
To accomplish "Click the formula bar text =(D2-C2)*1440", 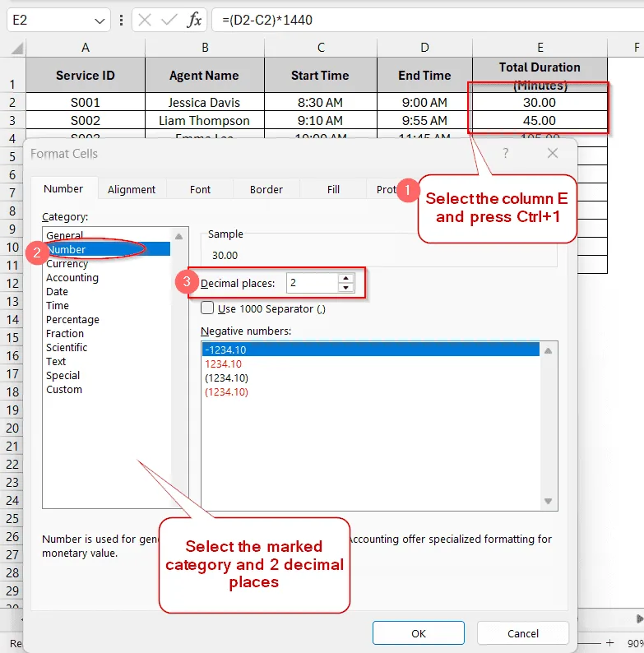I will (267, 20).
